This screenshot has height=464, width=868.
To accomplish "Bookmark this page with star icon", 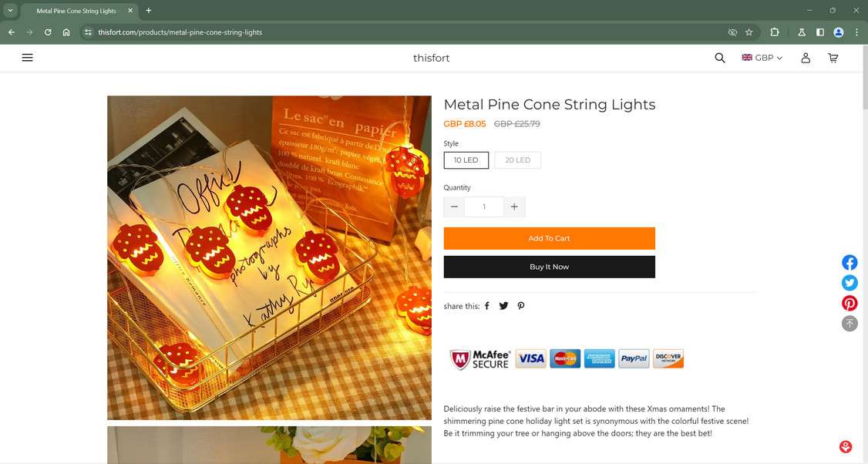I will pos(749,32).
